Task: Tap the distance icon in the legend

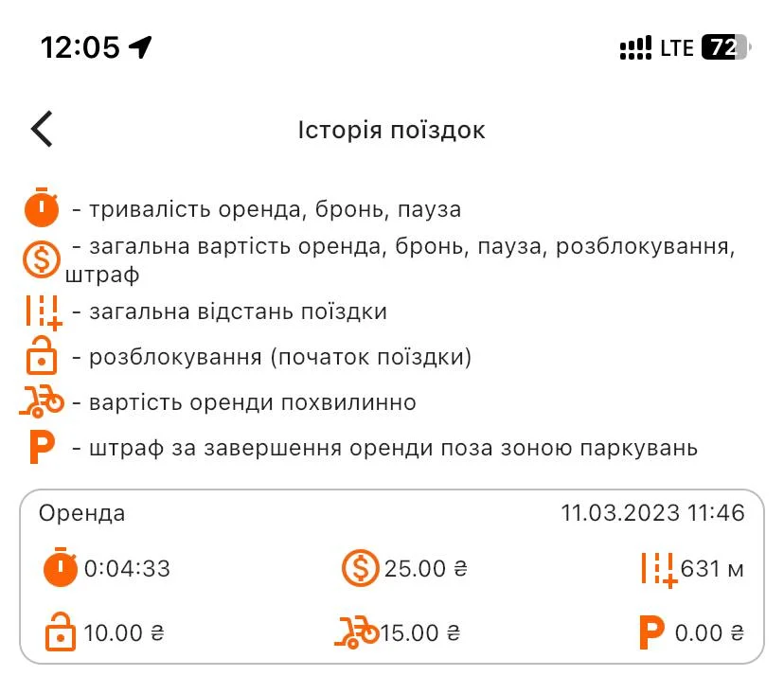Action: (x=43, y=311)
